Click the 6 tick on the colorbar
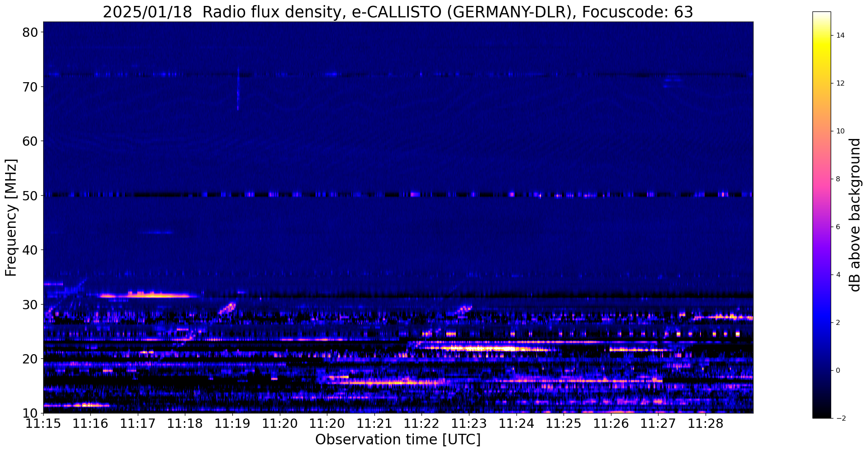The width and height of the screenshot is (868, 452). [x=837, y=227]
